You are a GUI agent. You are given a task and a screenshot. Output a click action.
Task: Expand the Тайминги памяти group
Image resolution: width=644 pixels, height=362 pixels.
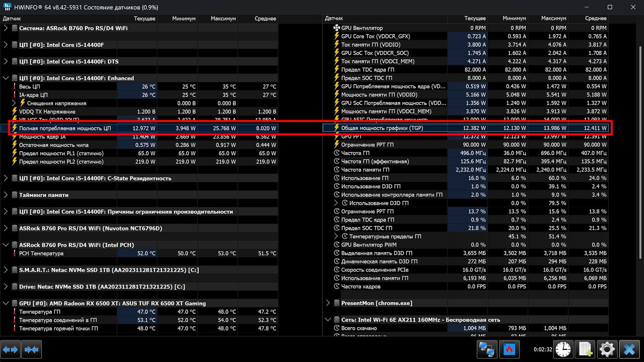click(x=5, y=195)
